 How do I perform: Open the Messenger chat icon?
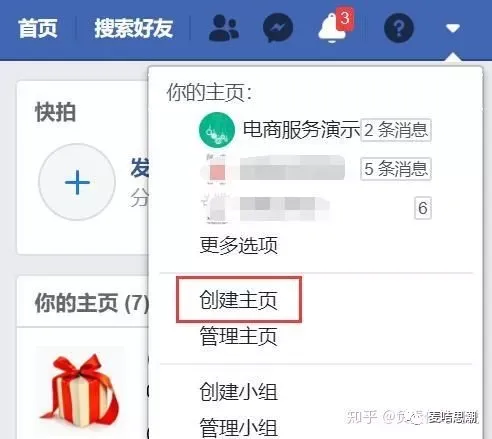click(x=278, y=28)
